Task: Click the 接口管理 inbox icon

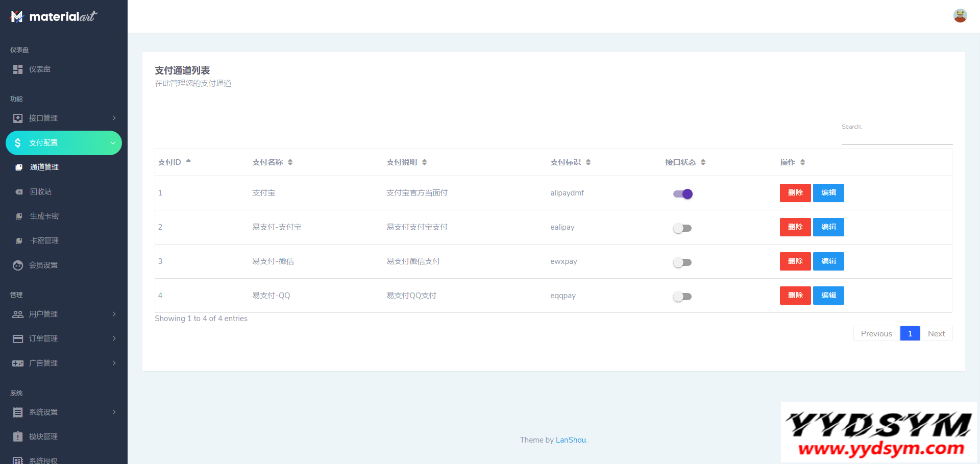Action: 18,118
